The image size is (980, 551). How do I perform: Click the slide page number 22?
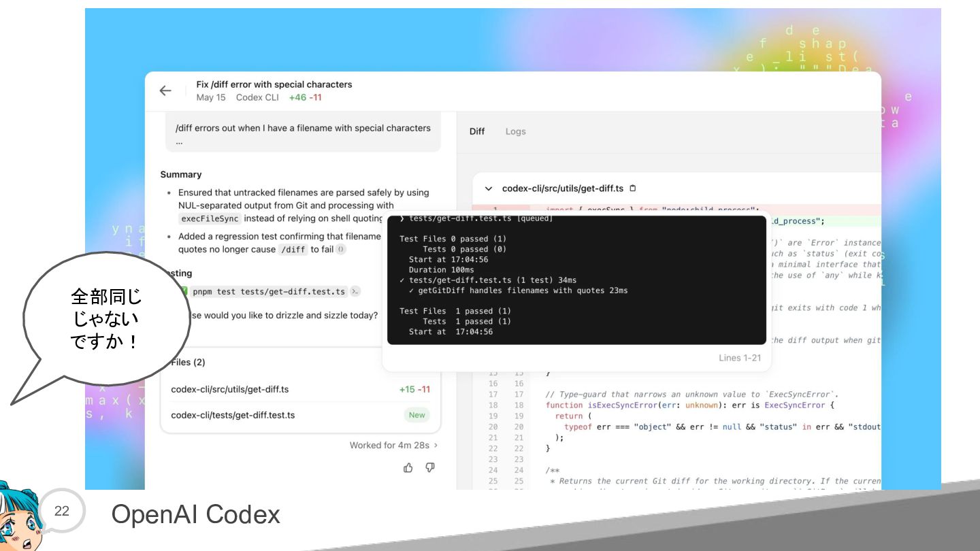pos(62,511)
